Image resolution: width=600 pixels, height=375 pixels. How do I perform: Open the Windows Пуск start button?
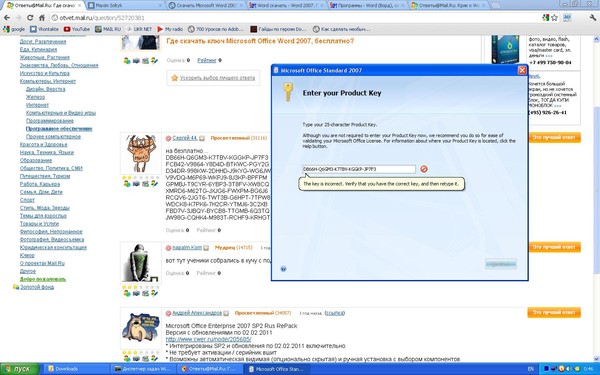20,369
